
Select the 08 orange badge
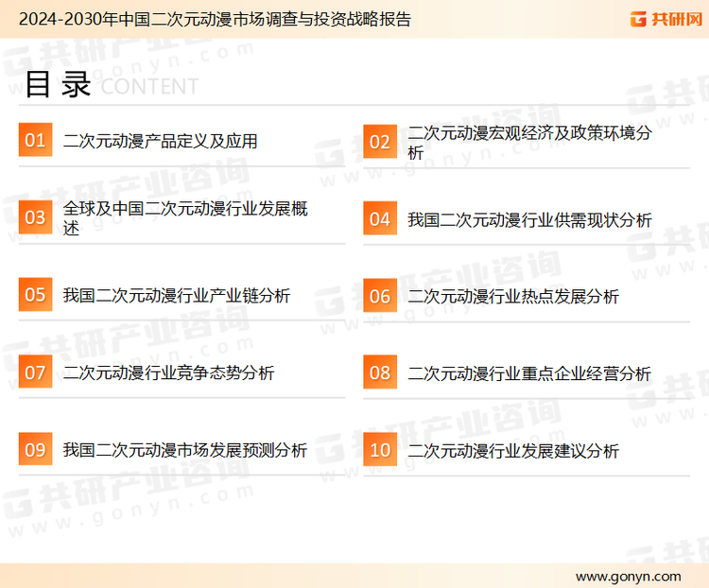pyautogui.click(x=380, y=372)
